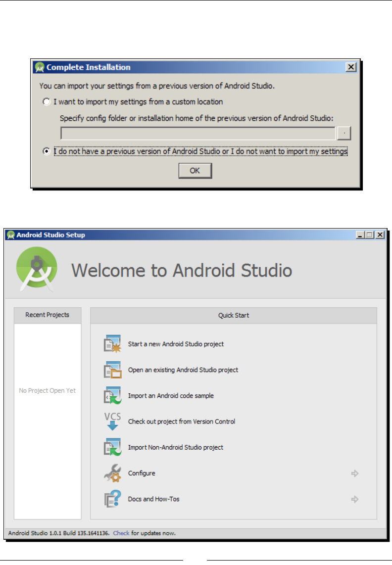
Task: Close the Android Studio Setup window
Action: coord(380,235)
